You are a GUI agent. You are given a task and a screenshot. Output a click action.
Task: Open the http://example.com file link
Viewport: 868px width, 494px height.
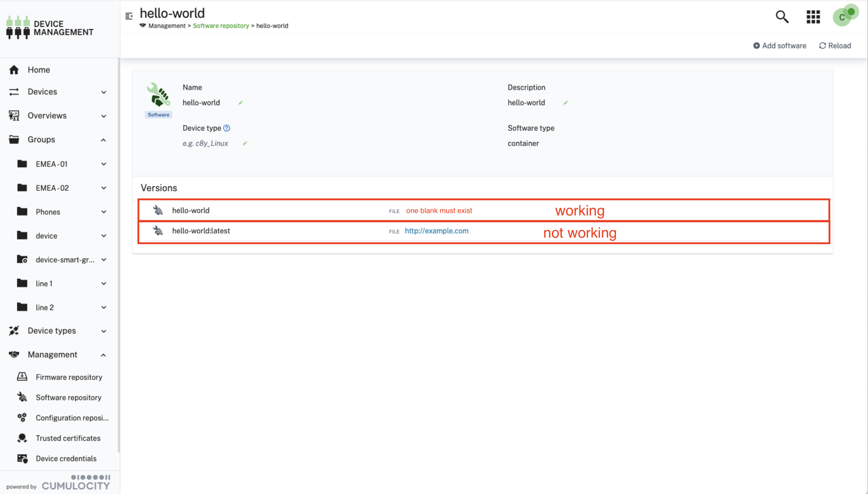436,231
